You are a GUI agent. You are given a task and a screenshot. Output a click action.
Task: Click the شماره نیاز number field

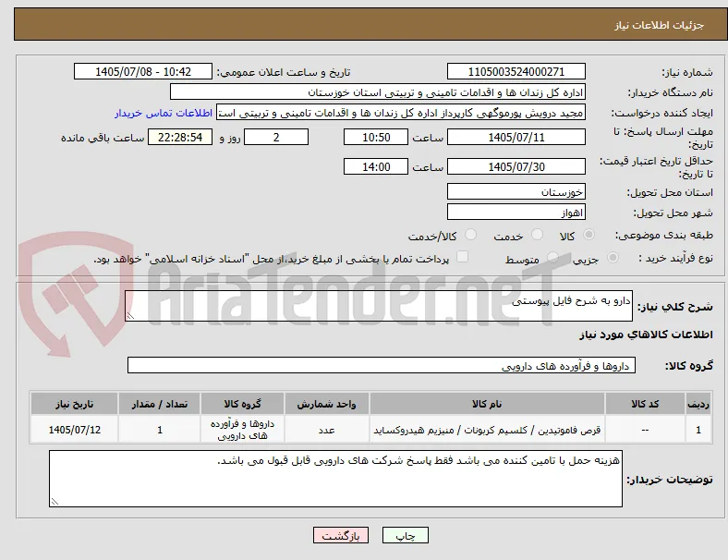(516, 71)
